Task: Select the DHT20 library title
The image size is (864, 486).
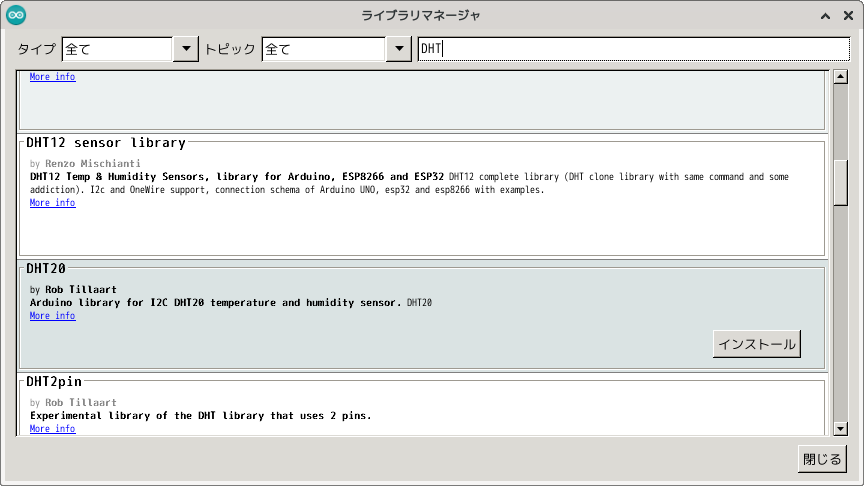Action: (x=46, y=268)
